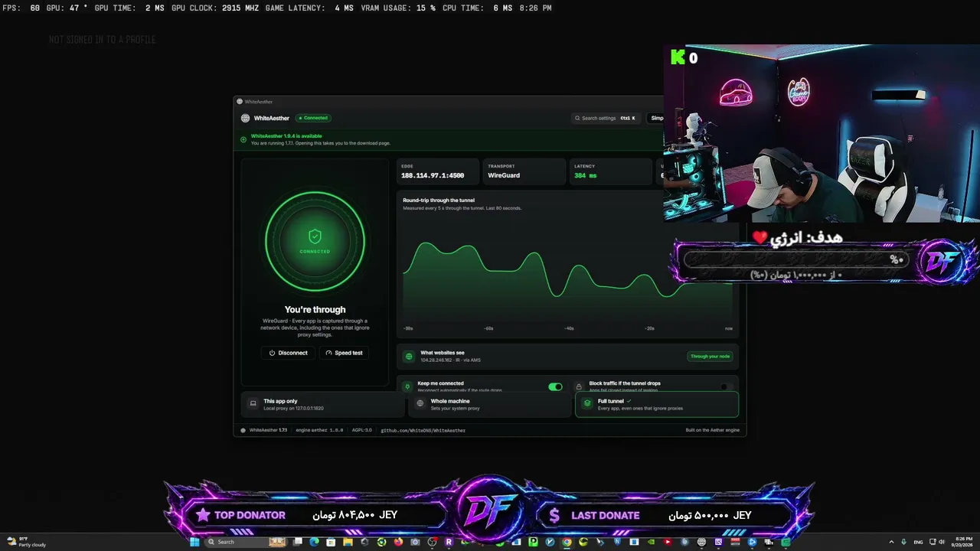The height and width of the screenshot is (551, 980).
Task: Click the edge address 188.114.97.1:4500
Action: (x=433, y=175)
